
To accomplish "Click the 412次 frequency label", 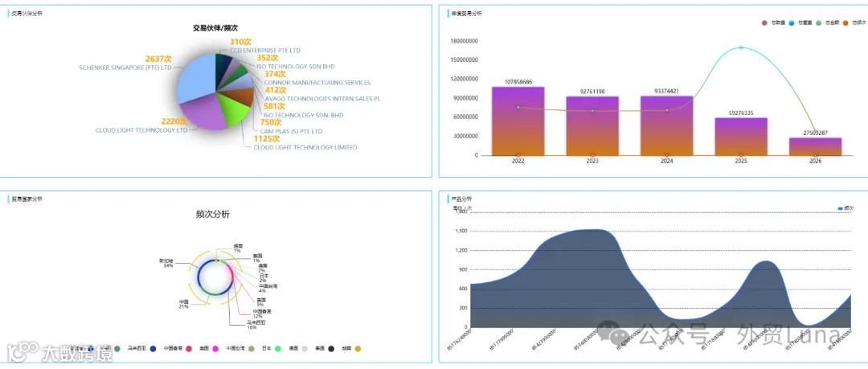I will tap(276, 90).
